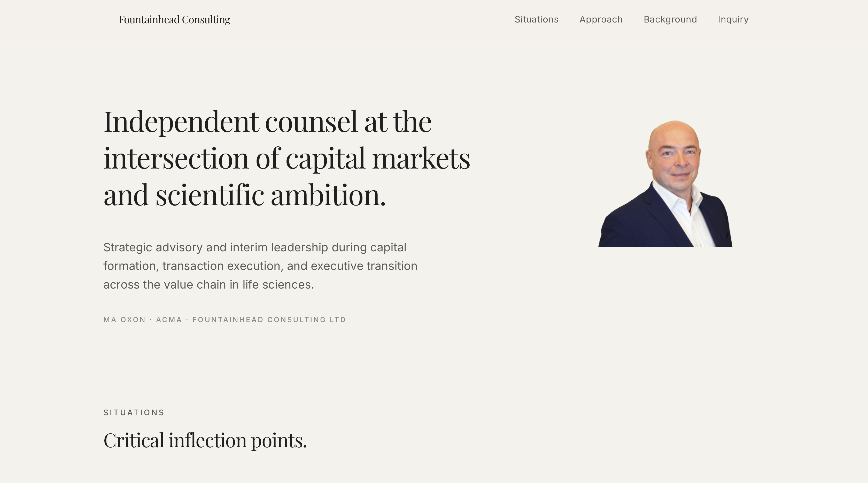Click FOUNTAINHEAD CONSULTING LTD in credentials text
The image size is (868, 483).
[269, 319]
